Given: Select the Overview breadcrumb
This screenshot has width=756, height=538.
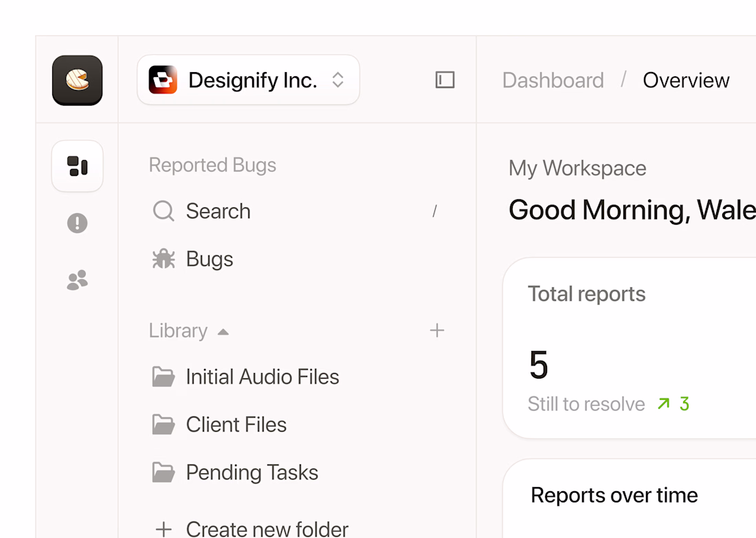Looking at the screenshot, I should pos(686,80).
